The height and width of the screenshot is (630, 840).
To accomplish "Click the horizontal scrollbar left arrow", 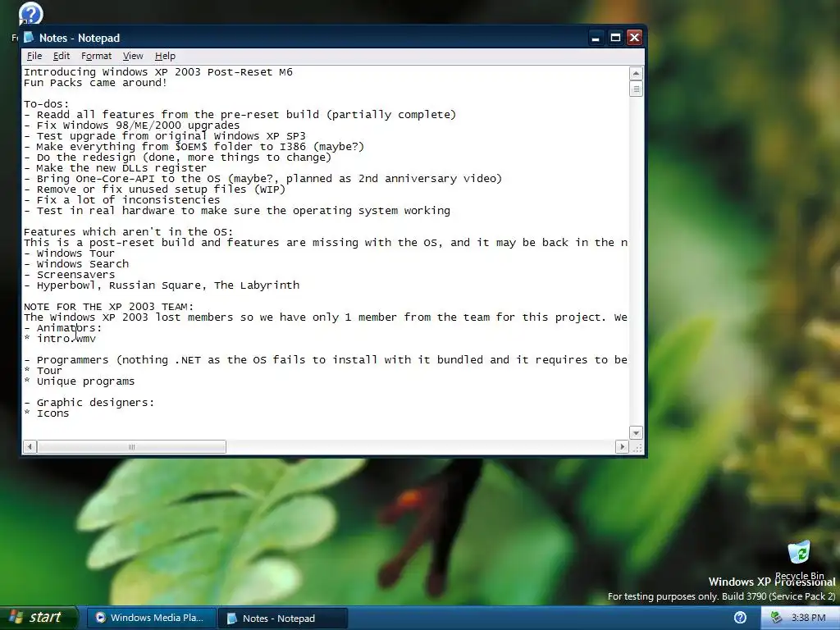I will pos(30,447).
